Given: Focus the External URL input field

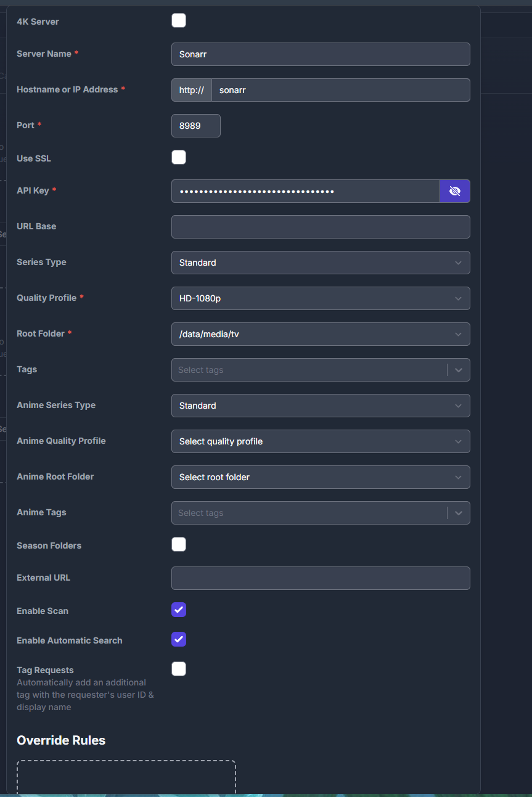Looking at the screenshot, I should pos(321,578).
